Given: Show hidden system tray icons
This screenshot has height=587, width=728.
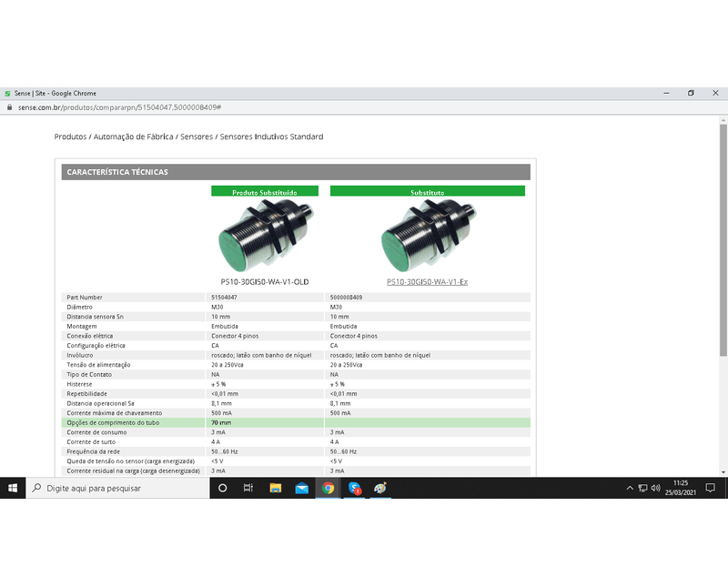Looking at the screenshot, I should (630, 488).
